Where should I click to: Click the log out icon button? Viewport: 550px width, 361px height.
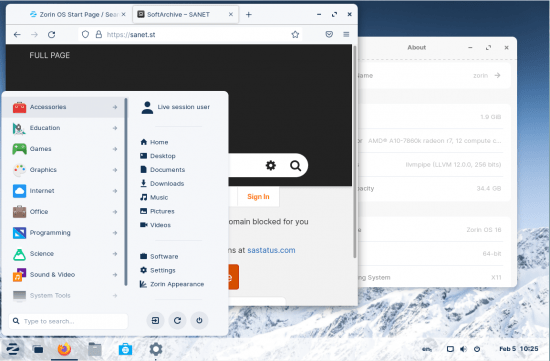[x=155, y=320]
